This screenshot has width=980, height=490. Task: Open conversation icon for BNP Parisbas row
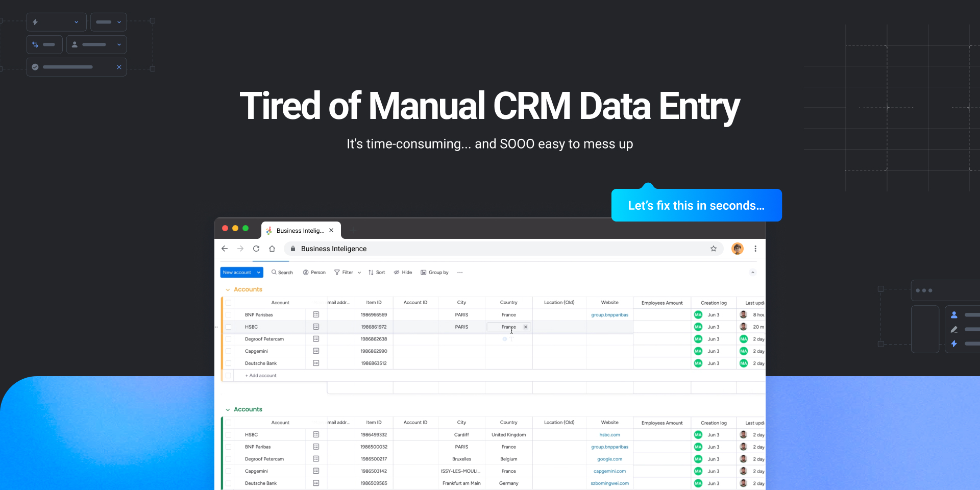(x=316, y=315)
